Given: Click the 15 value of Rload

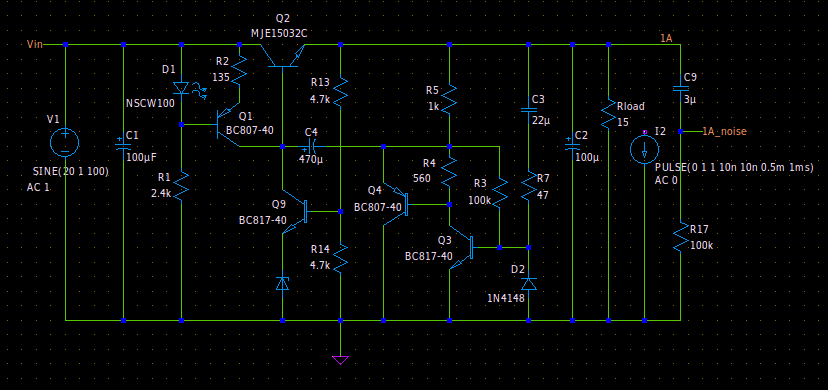Looking at the screenshot, I should (x=623, y=122).
